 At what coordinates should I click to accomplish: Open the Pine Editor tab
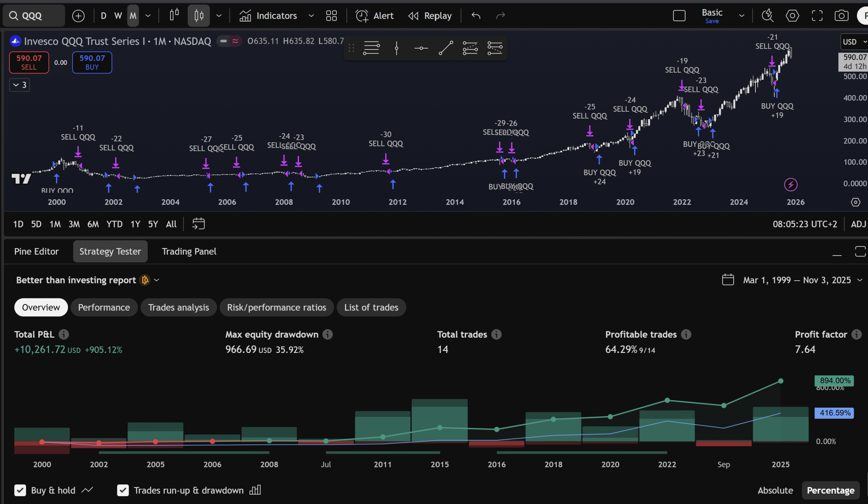36,251
